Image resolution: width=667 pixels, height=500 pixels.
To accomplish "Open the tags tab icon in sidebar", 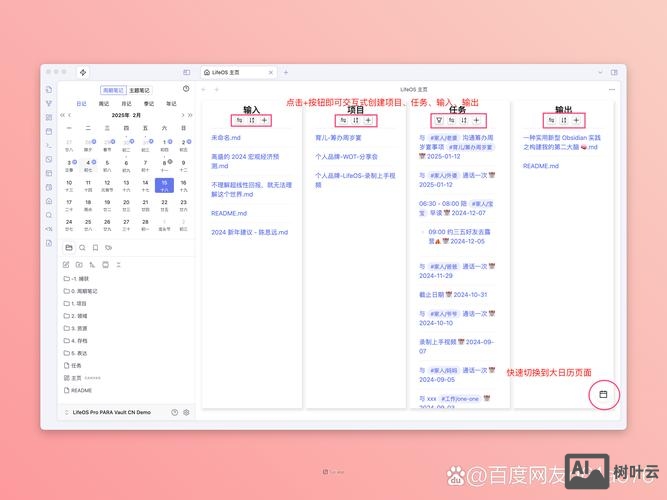I will tap(108, 248).
